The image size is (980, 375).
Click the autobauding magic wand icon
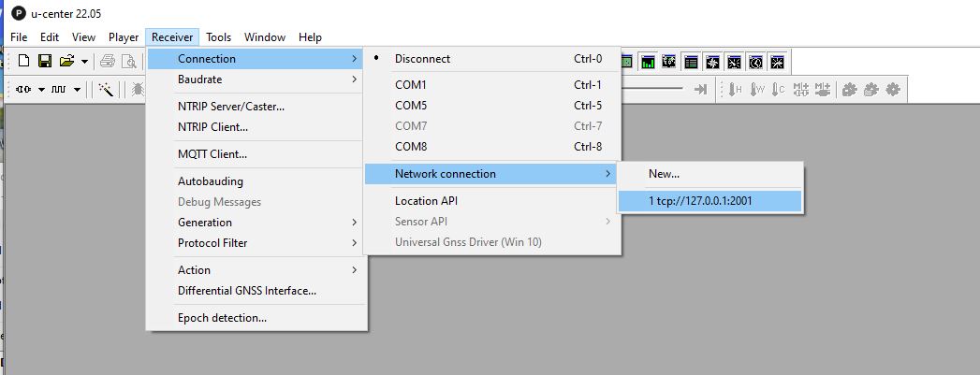106,90
